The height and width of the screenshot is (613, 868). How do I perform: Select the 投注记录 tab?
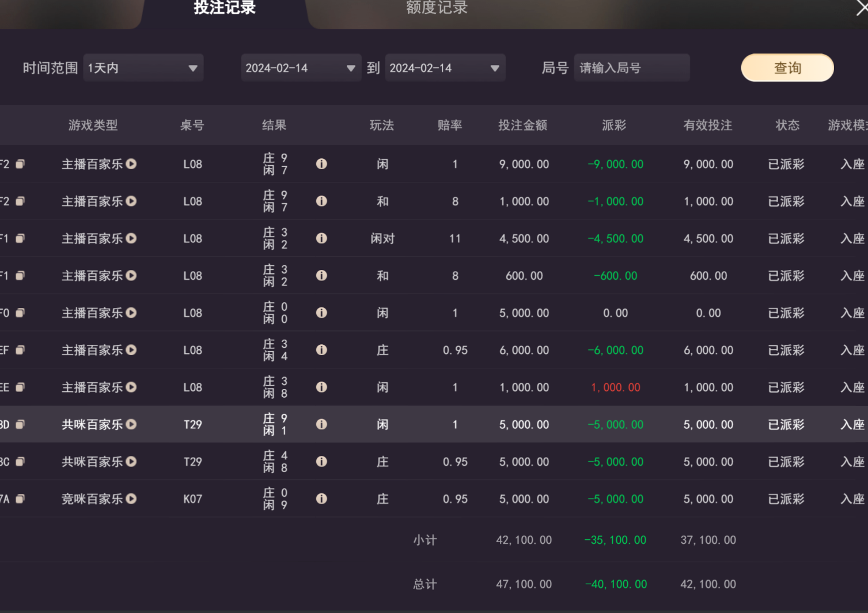point(225,8)
